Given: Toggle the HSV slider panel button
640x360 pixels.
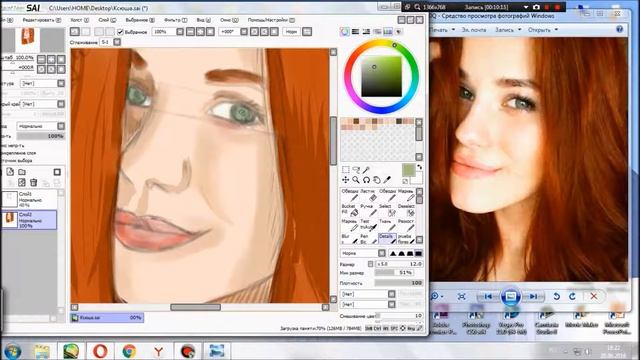Looking at the screenshot, I should coord(366,31).
